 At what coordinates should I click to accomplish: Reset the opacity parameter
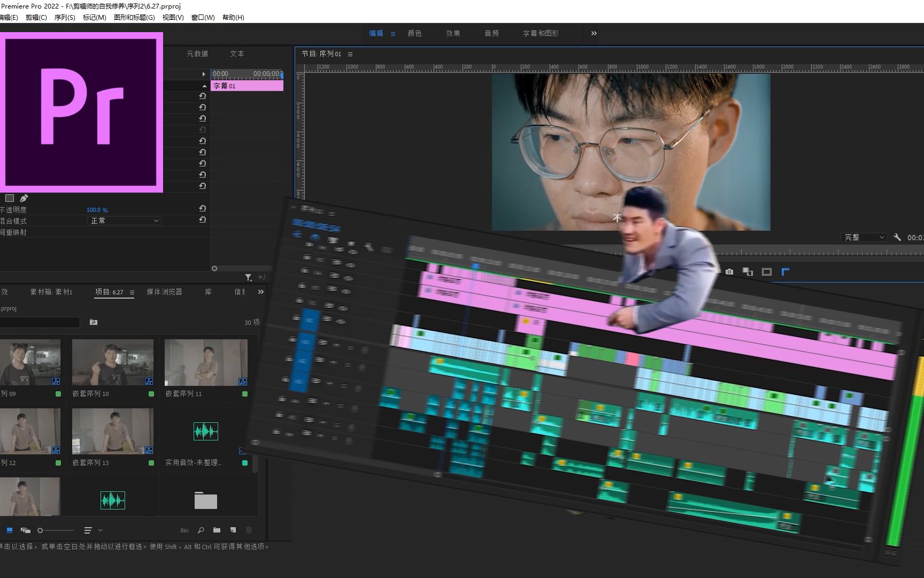point(202,209)
